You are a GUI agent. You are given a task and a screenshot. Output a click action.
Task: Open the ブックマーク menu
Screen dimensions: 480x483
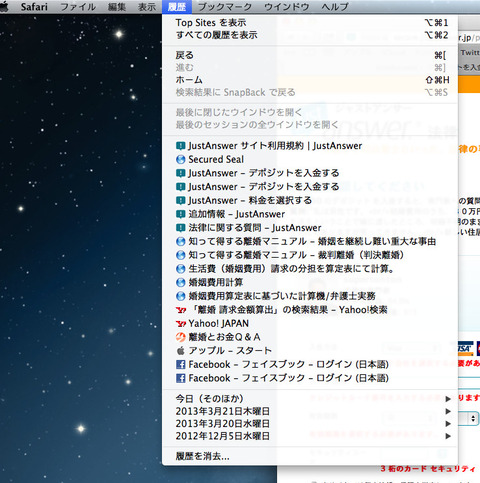(x=225, y=7)
